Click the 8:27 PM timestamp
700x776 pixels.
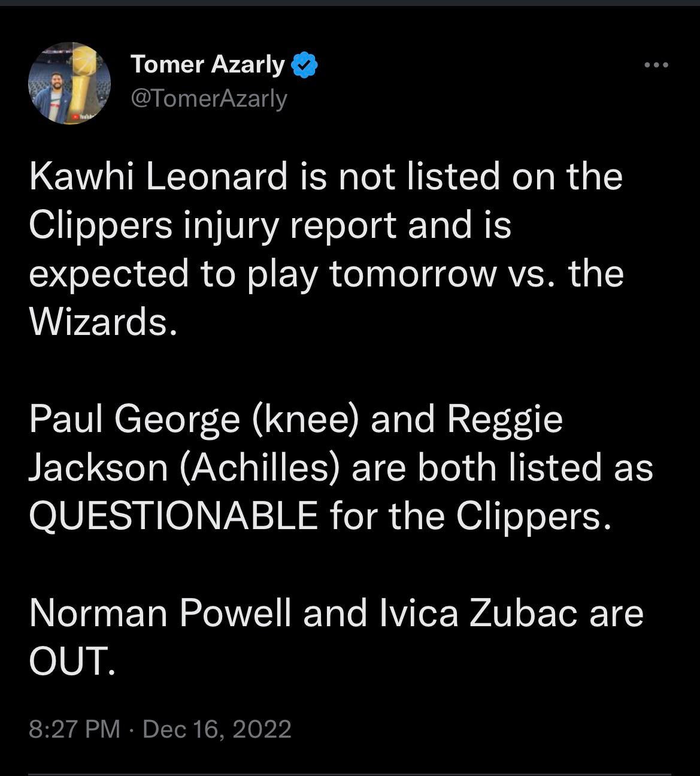point(74,729)
